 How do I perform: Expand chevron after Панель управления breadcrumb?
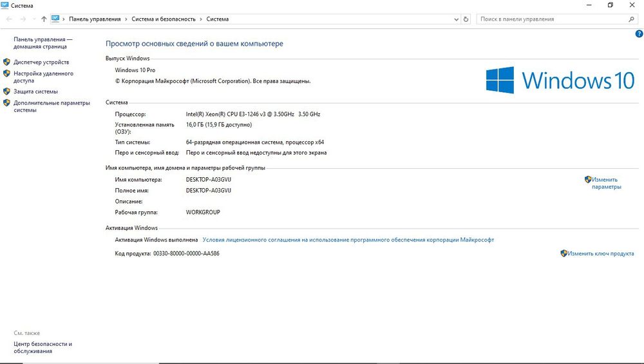click(x=126, y=19)
